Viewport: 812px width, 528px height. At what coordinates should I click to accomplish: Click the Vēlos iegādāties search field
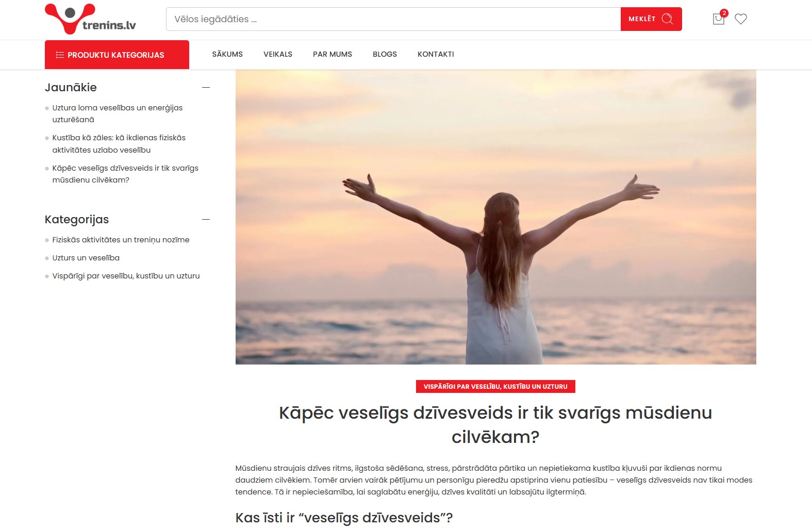click(x=393, y=19)
